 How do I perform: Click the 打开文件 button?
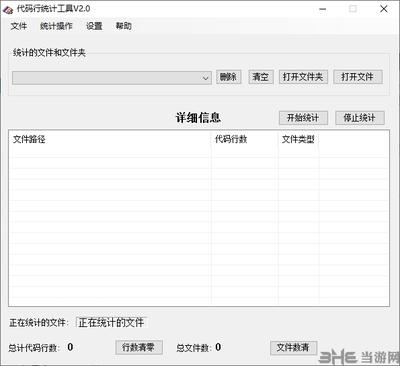[x=357, y=77]
